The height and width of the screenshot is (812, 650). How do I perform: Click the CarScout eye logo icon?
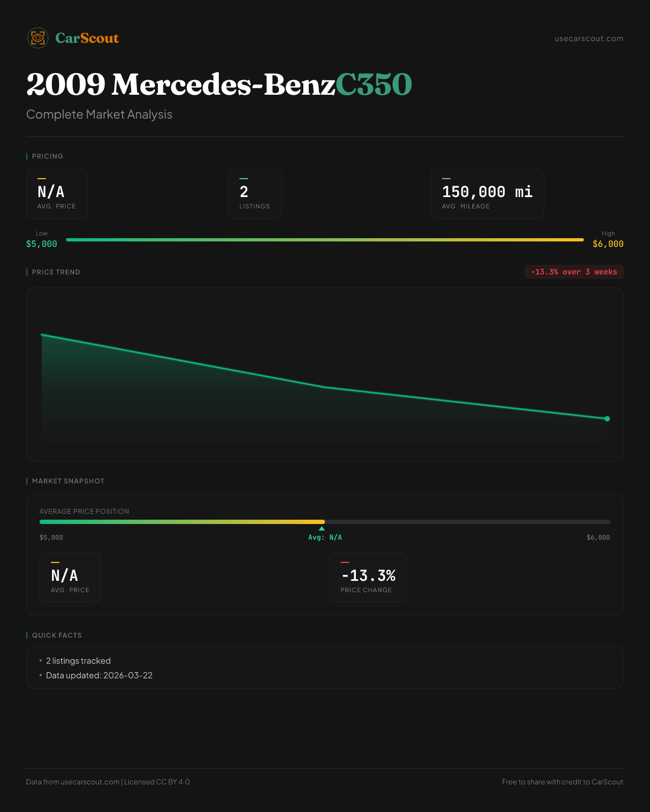(38, 38)
